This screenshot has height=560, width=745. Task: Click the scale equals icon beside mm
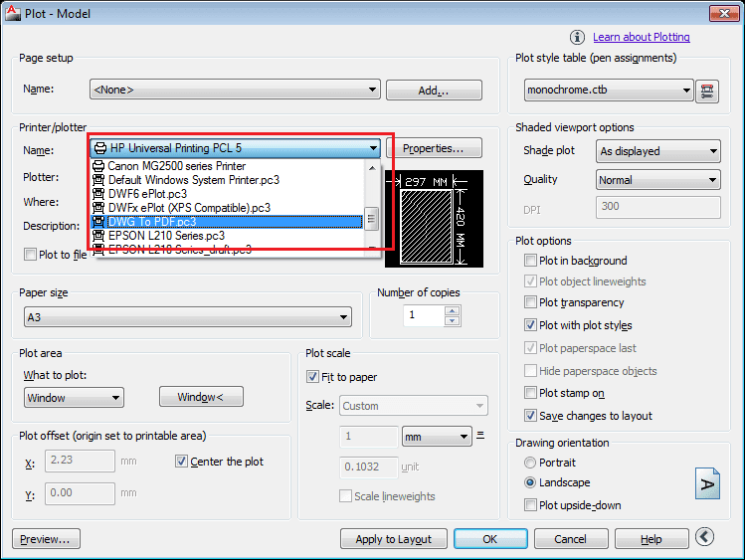(480, 435)
